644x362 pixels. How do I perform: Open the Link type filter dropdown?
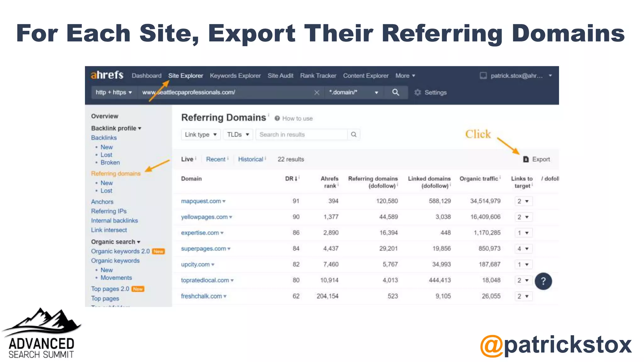point(201,134)
